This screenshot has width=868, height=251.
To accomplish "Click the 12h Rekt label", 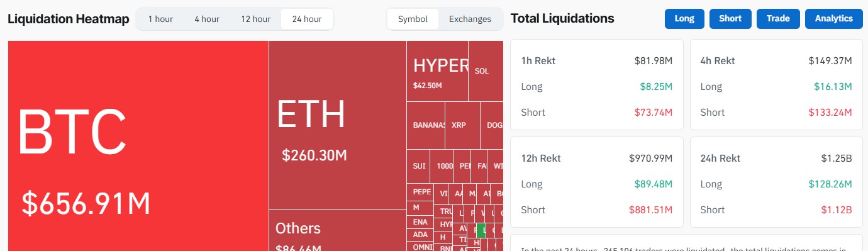I will coord(541,159).
